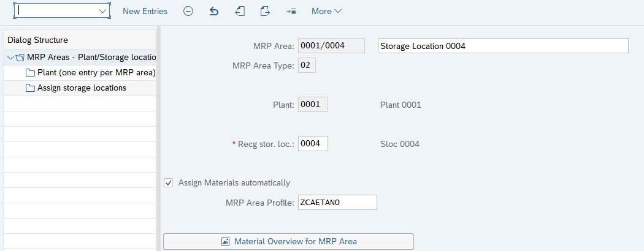Click folder icon beside Assign storage locations
The height and width of the screenshot is (251, 644).
point(30,88)
